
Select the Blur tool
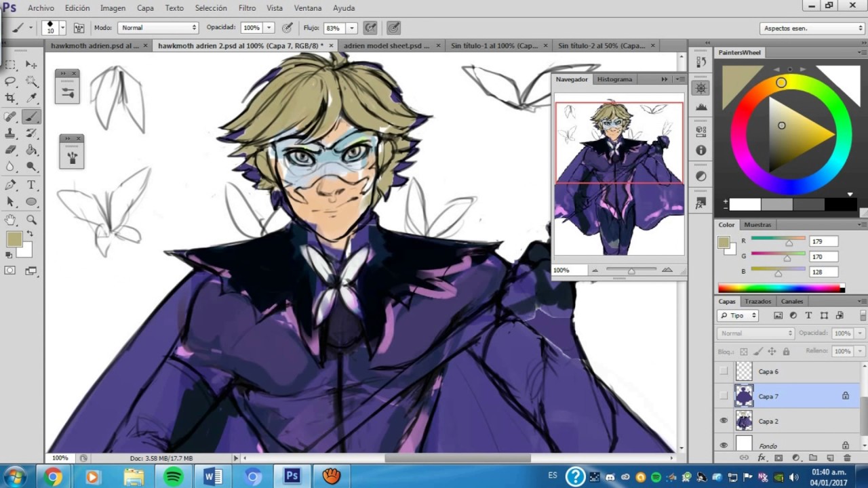pos(11,166)
